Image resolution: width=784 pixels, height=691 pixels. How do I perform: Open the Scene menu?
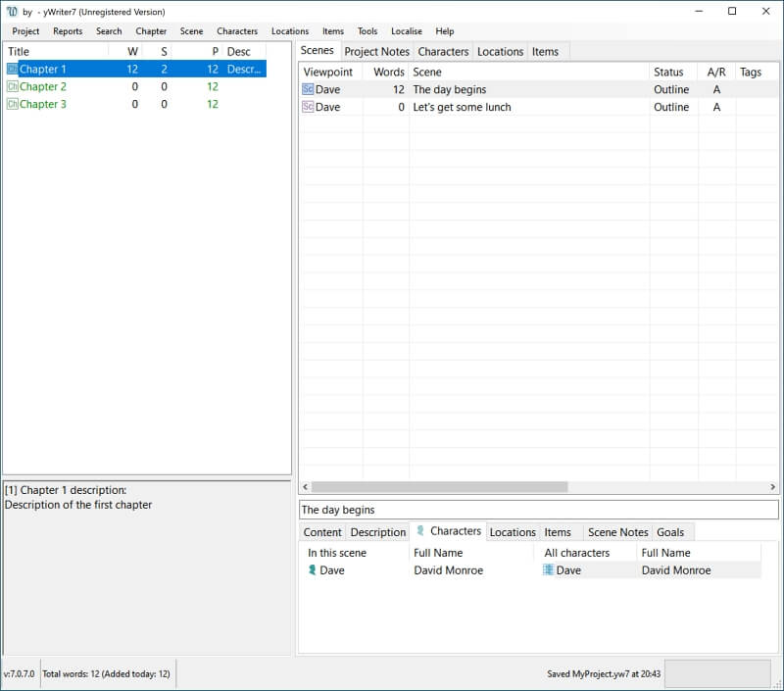click(x=191, y=31)
